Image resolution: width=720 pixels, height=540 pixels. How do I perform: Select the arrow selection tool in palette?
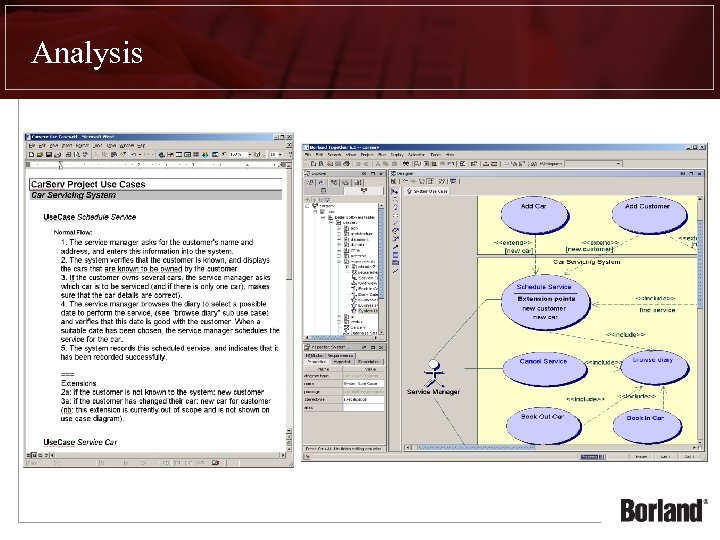tap(395, 191)
